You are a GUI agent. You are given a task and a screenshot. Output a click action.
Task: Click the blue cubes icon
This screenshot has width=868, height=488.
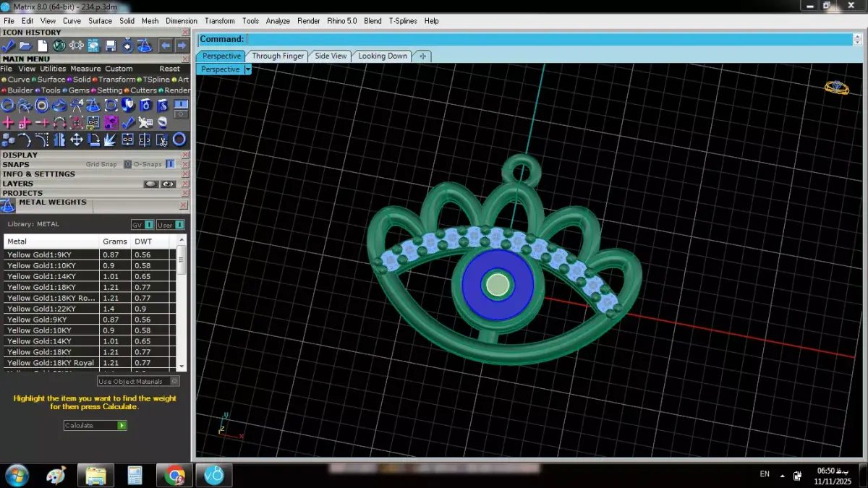pyautogui.click(x=8, y=140)
